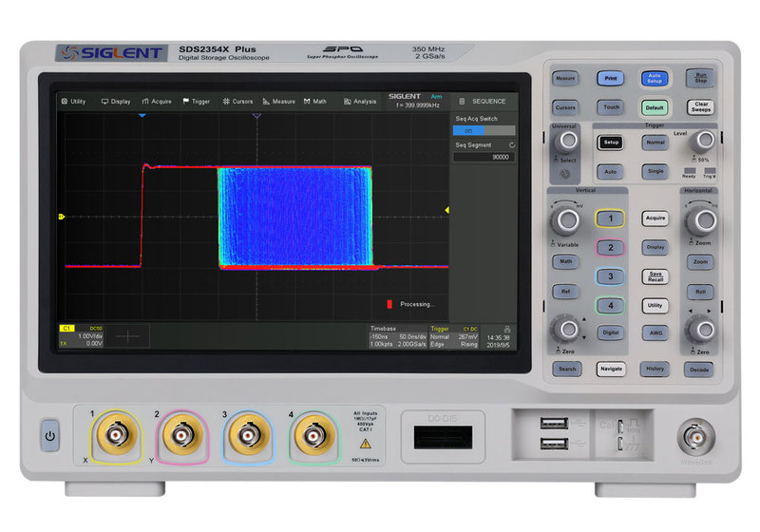Screen dimensions: 760x532
Task: Push the Utility hardware button
Action: [x=655, y=306]
